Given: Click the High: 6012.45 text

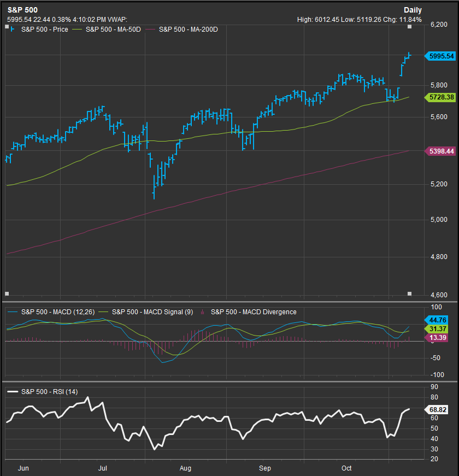Looking at the screenshot, I should click(x=318, y=20).
